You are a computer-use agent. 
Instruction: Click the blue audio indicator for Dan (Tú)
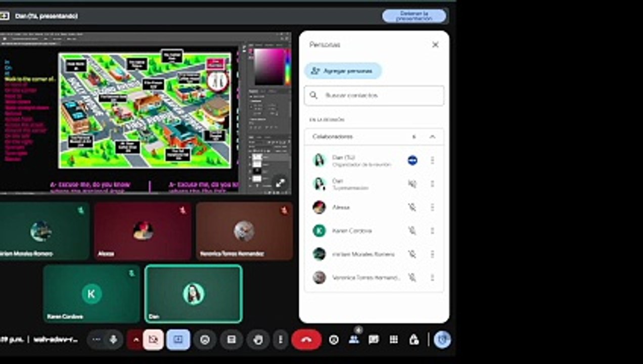pyautogui.click(x=412, y=160)
